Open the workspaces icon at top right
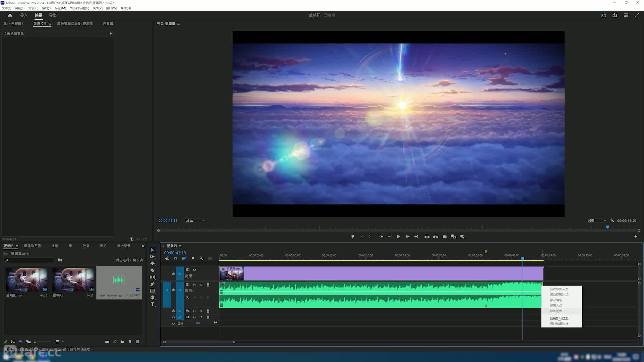The height and width of the screenshot is (362, 644). tap(604, 15)
